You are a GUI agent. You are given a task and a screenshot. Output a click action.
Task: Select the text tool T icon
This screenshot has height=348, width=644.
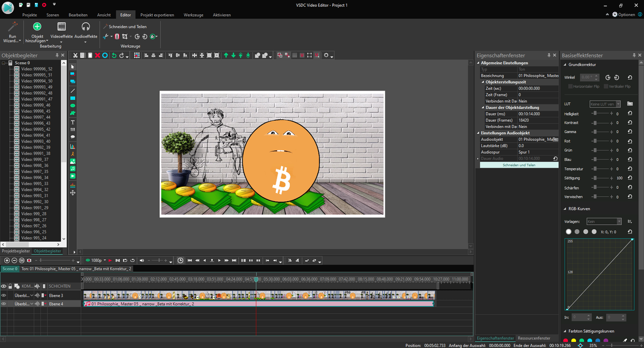click(73, 122)
